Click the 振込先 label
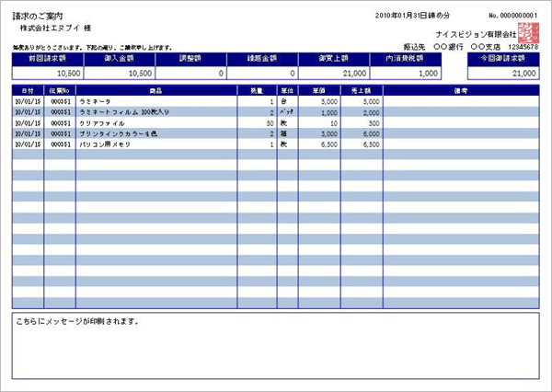Viewport: 552px width, 392px height. [x=414, y=47]
